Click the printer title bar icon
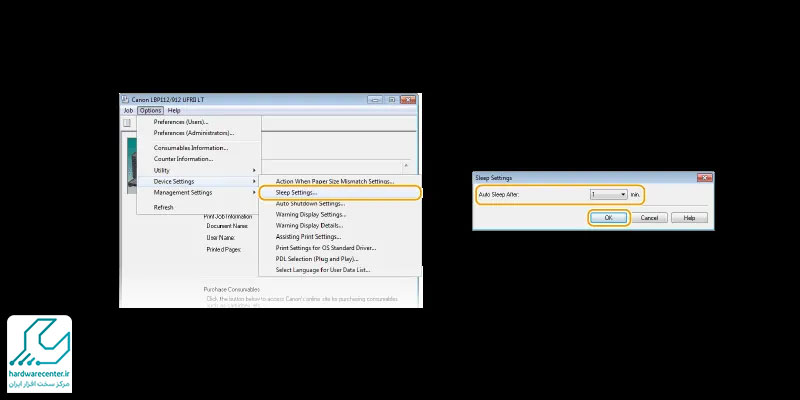The image size is (800, 400). click(126, 99)
